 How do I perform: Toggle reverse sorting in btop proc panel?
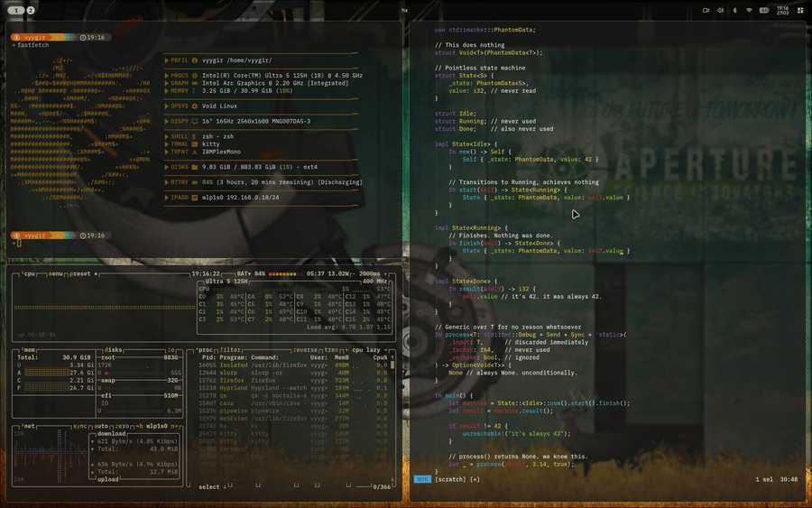click(305, 349)
